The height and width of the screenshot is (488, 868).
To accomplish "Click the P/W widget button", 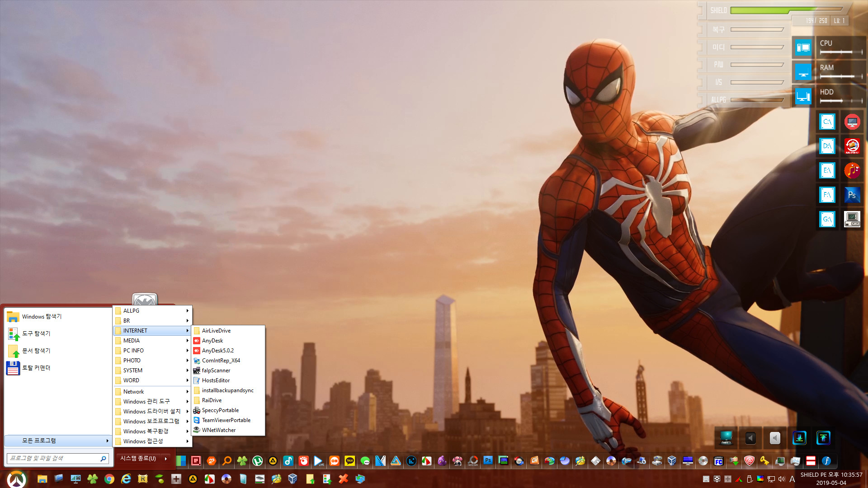I will tap(744, 65).
